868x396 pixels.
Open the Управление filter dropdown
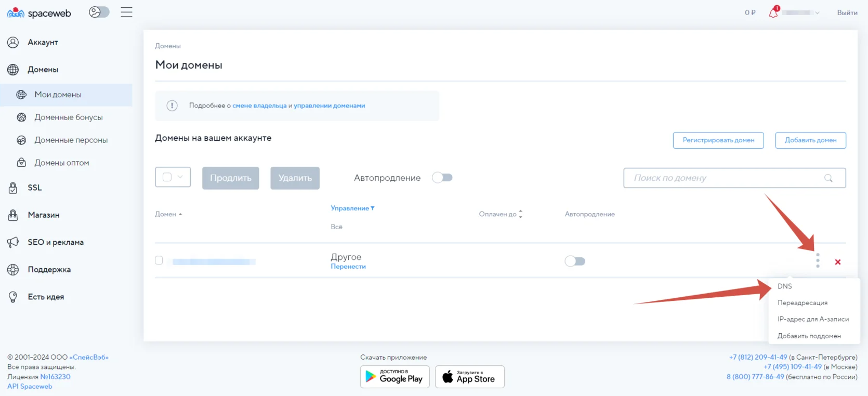pyautogui.click(x=352, y=208)
